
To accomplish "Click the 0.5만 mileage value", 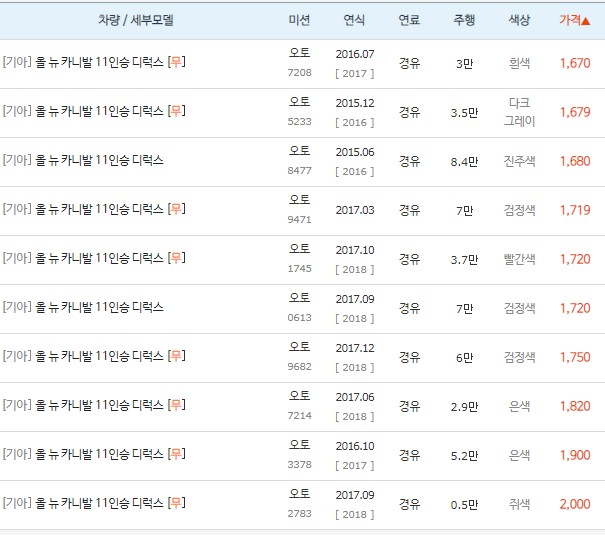I will (x=464, y=505).
